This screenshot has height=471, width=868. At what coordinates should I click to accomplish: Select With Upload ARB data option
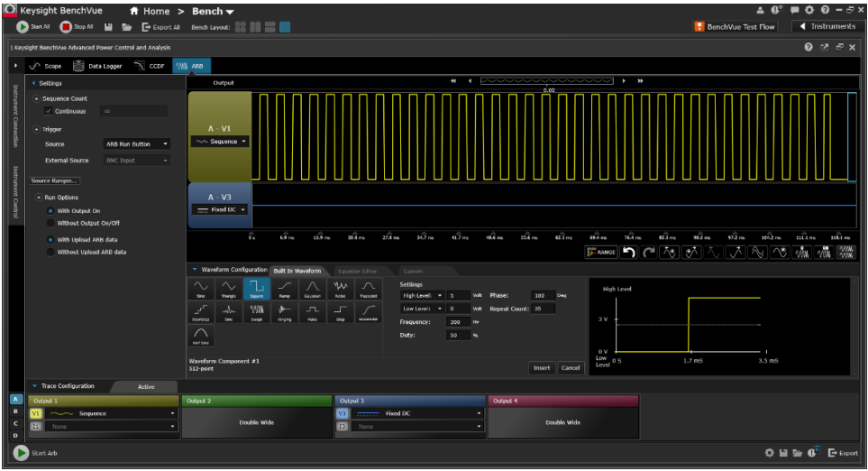(50, 240)
